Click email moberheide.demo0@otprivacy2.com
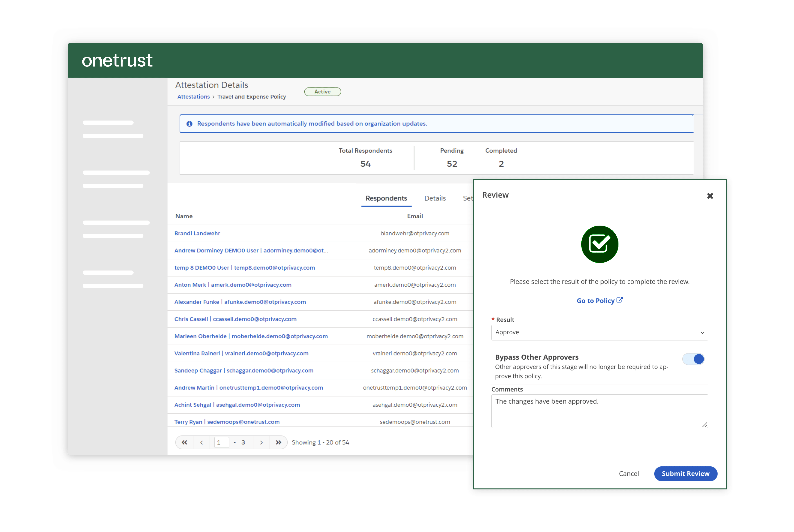This screenshot has height=532, width=794. [x=415, y=336]
